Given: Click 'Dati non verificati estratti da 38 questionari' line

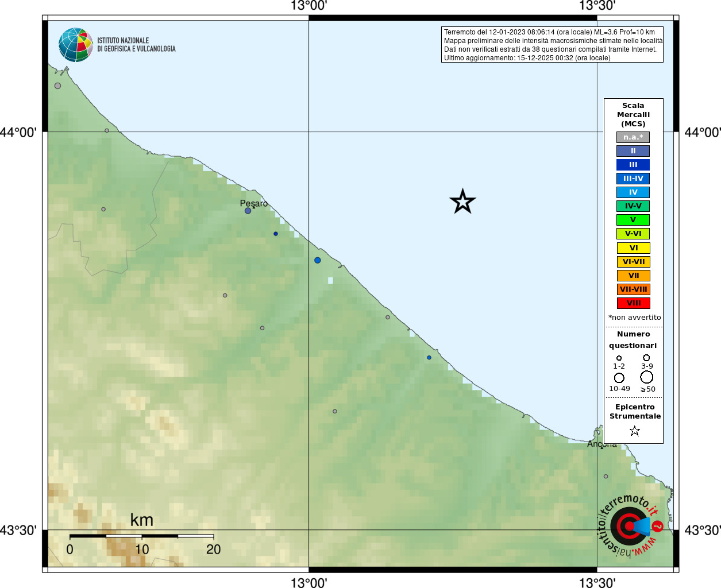Looking at the screenshot, I should click(550, 49).
